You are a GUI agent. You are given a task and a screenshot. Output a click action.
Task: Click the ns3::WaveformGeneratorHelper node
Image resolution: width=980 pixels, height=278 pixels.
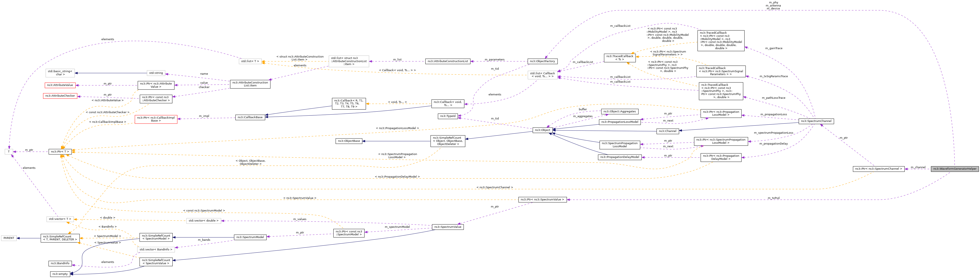954,169
